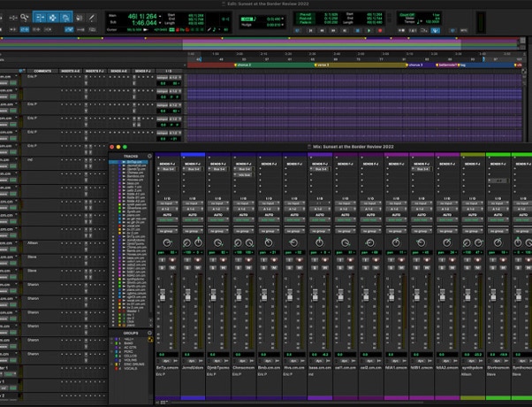Viewport: 532px width, 407px height.
Task: Toggle the highlighted blue MIDI Merge button
Action: pyautogui.click(x=436, y=30)
